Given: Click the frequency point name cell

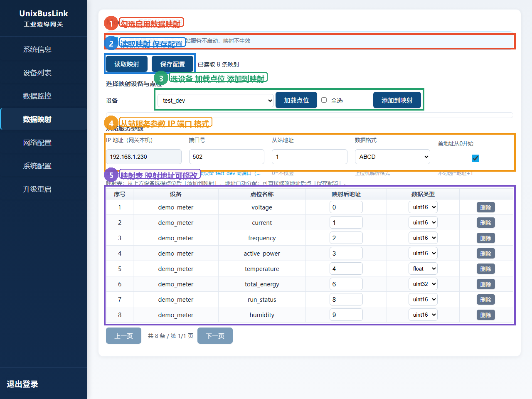Looking at the screenshot, I should pos(262,238).
